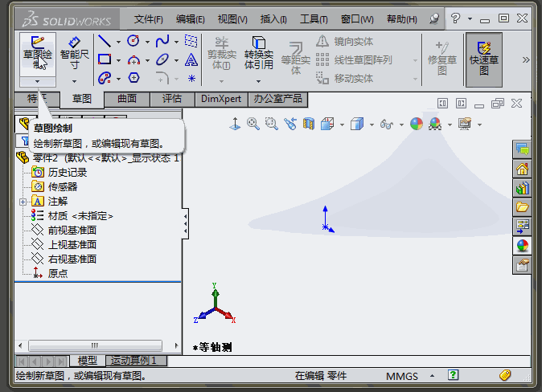542x392 pixels.
Task: Add a sketch Point with the asterisk icon
Action: point(191,79)
